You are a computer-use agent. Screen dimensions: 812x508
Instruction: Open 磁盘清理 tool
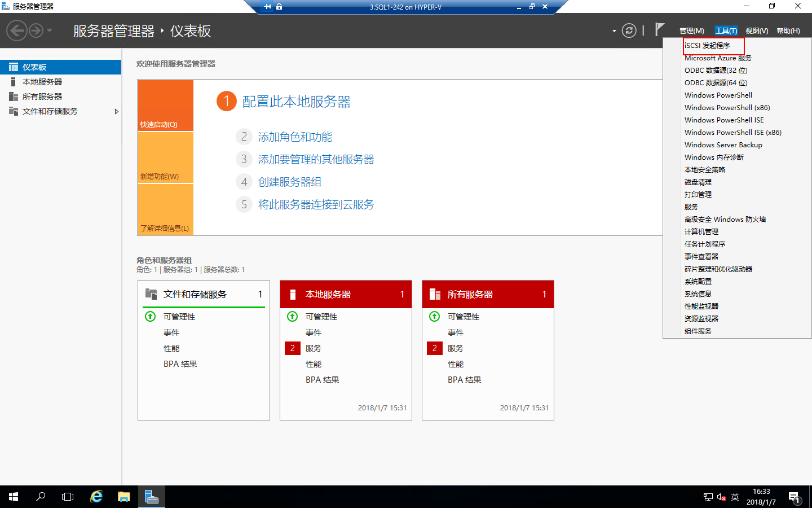tap(698, 182)
